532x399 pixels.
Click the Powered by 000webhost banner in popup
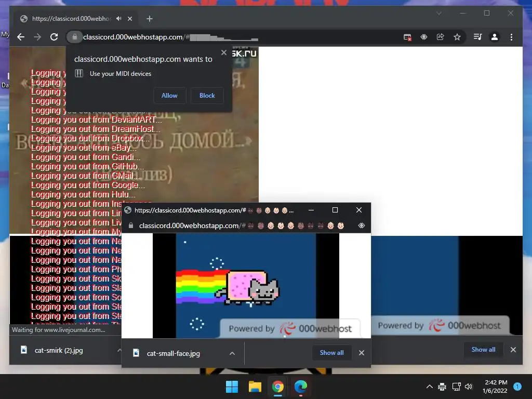tap(290, 328)
